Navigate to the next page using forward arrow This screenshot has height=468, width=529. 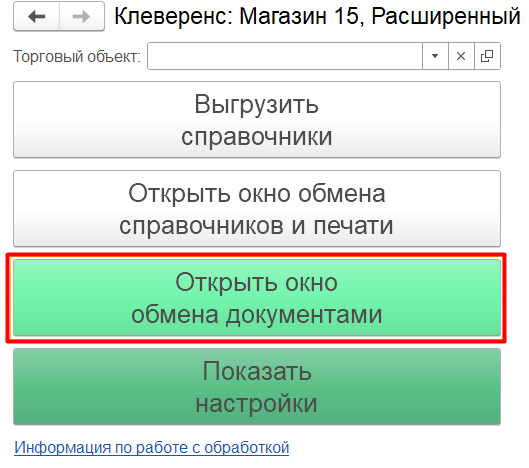coord(82,16)
